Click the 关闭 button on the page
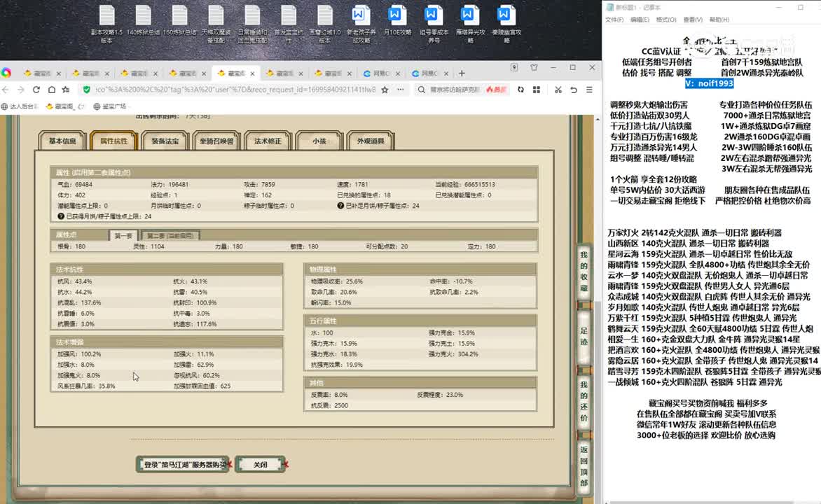The image size is (821, 504). click(260, 464)
